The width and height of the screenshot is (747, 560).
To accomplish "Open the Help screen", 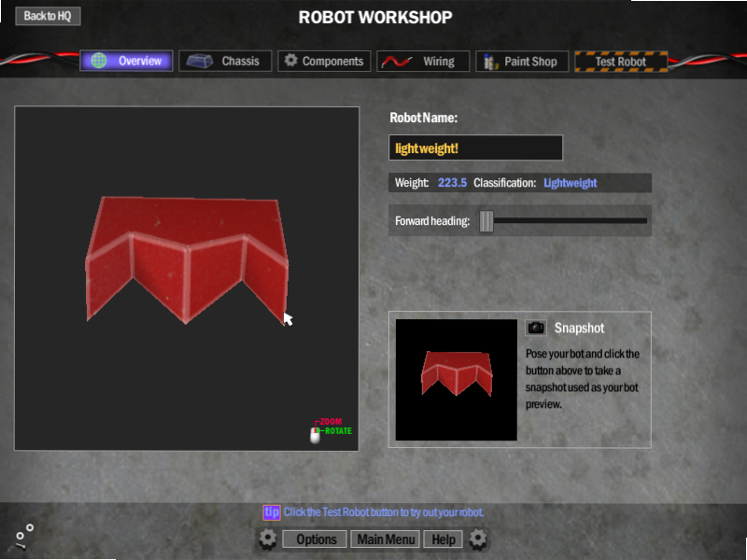I will (443, 539).
